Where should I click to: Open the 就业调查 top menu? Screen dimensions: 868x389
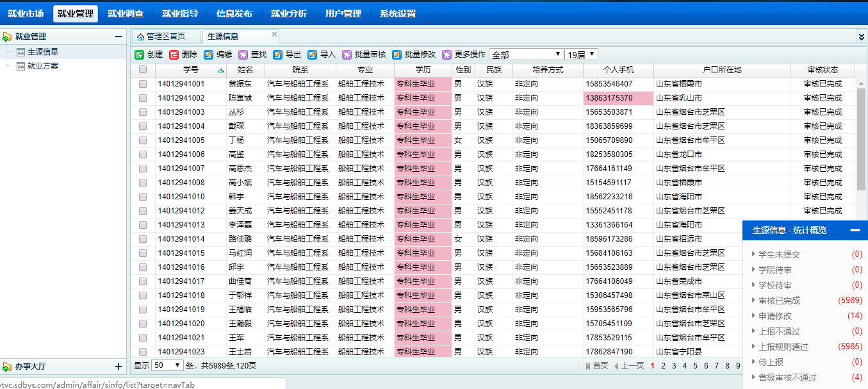coord(126,13)
